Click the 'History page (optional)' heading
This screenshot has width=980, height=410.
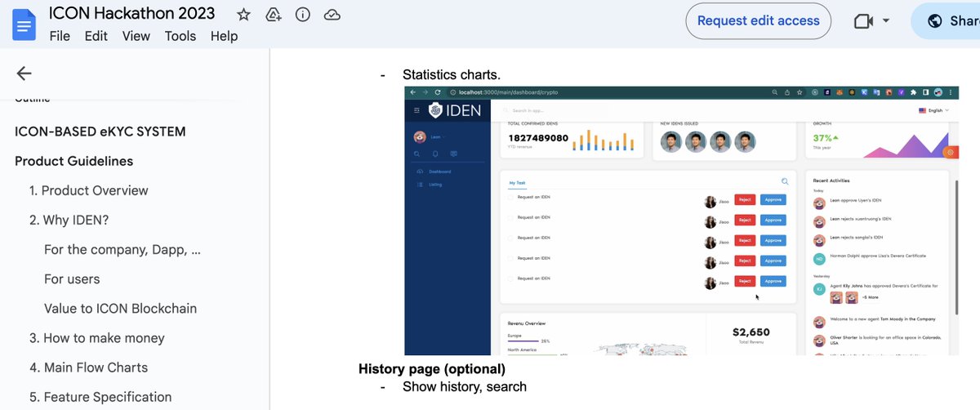(432, 369)
